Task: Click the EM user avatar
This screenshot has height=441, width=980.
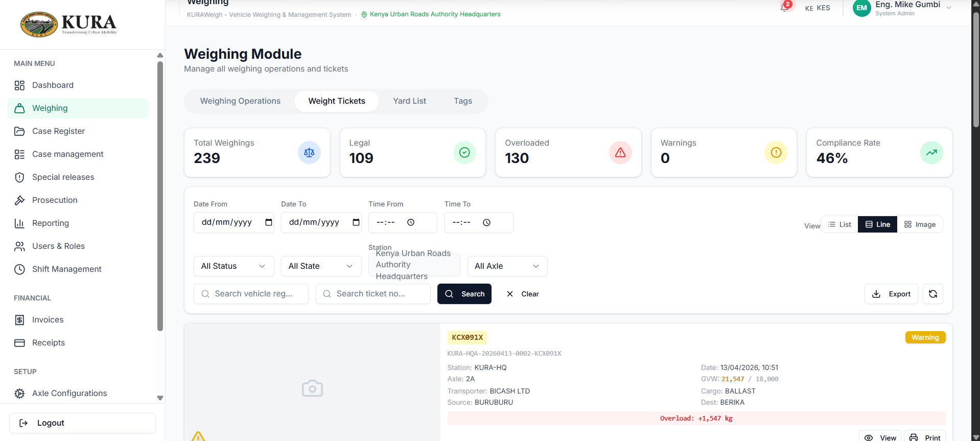Action: pos(861,8)
